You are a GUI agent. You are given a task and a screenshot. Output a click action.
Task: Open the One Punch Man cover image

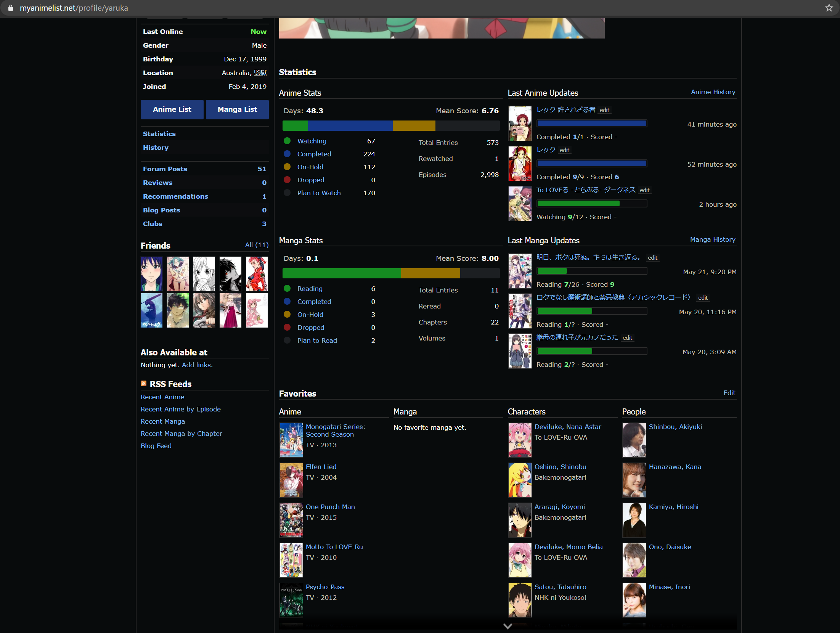point(291,520)
